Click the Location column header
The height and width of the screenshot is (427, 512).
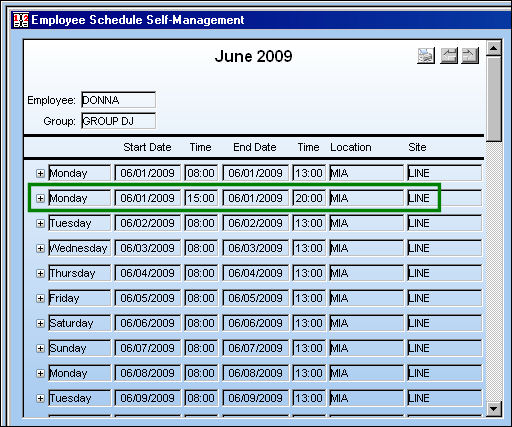click(x=351, y=147)
